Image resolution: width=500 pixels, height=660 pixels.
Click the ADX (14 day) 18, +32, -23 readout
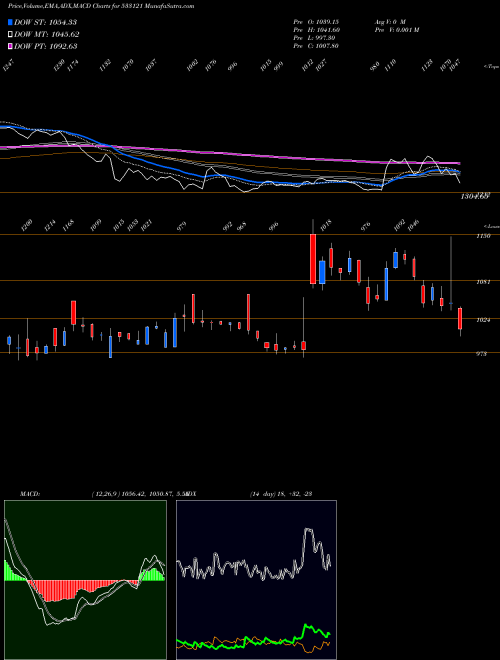click(x=281, y=493)
